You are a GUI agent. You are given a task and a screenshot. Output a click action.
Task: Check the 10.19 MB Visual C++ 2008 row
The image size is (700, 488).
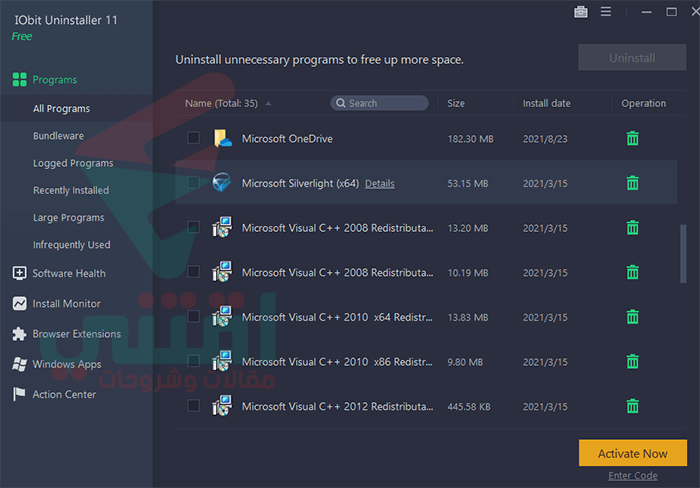[x=193, y=271]
